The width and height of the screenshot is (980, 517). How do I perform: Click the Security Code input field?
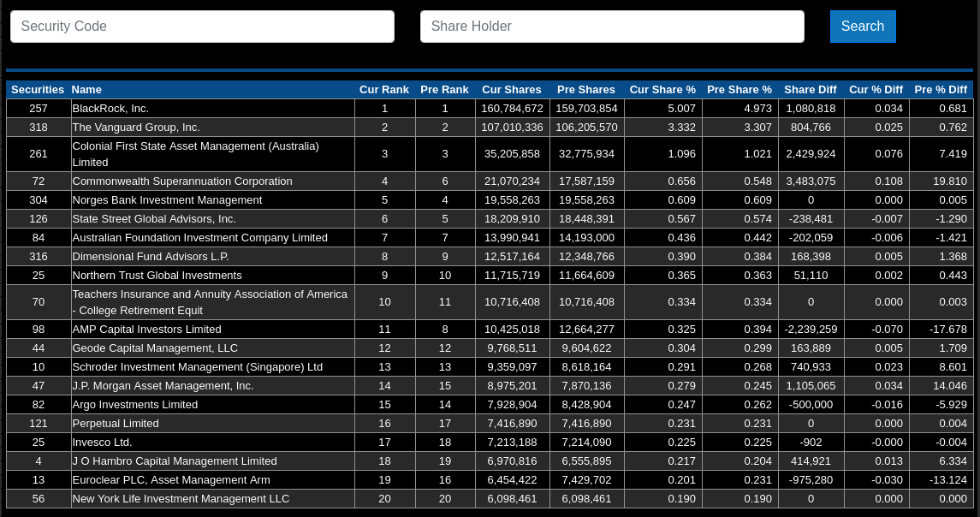pyautogui.click(x=202, y=27)
